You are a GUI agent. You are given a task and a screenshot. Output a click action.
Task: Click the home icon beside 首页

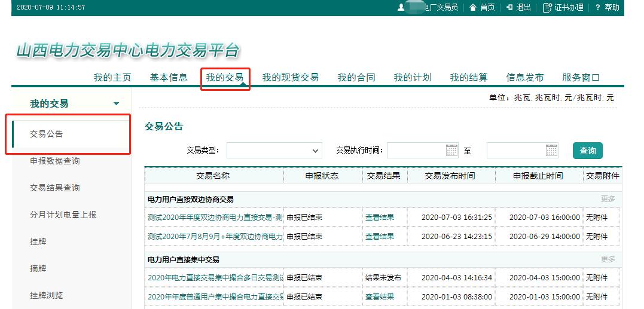473,8
